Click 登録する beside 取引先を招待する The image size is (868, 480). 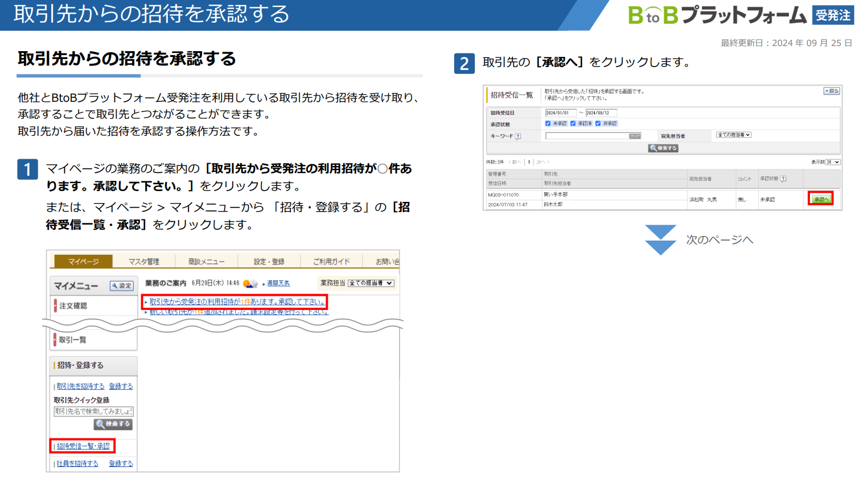pos(121,386)
